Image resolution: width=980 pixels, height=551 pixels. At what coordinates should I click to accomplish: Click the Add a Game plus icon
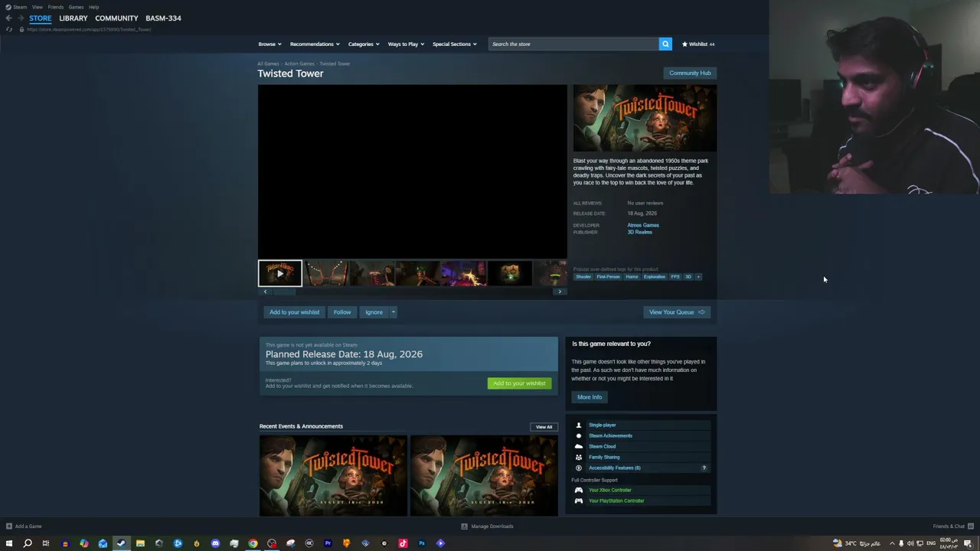coord(8,527)
